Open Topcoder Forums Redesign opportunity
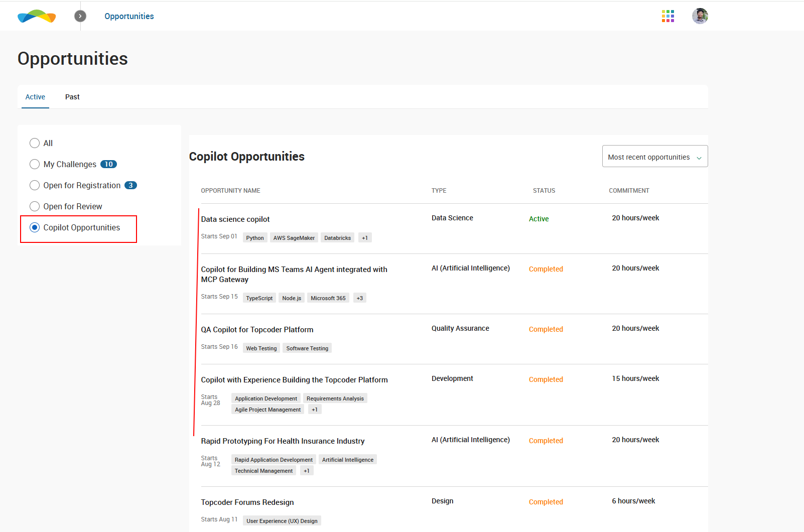This screenshot has width=804, height=532. tap(247, 502)
